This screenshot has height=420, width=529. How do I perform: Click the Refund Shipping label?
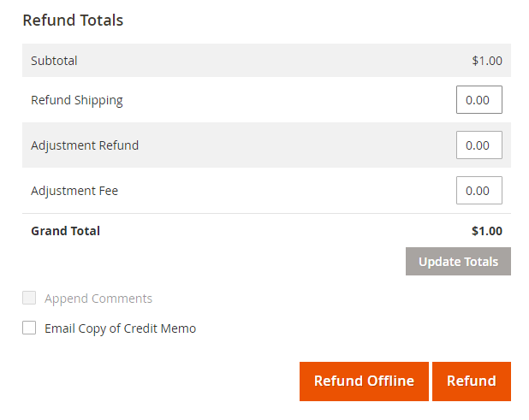pos(77,100)
